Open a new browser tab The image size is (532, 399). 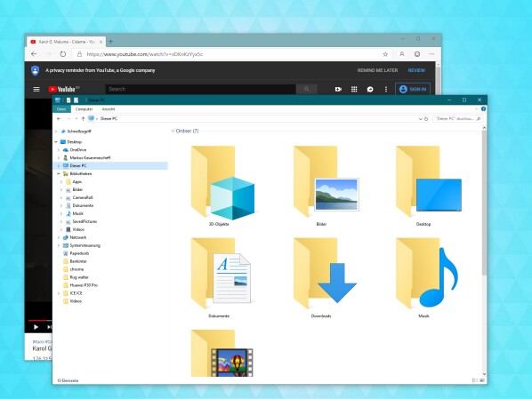pyautogui.click(x=110, y=42)
